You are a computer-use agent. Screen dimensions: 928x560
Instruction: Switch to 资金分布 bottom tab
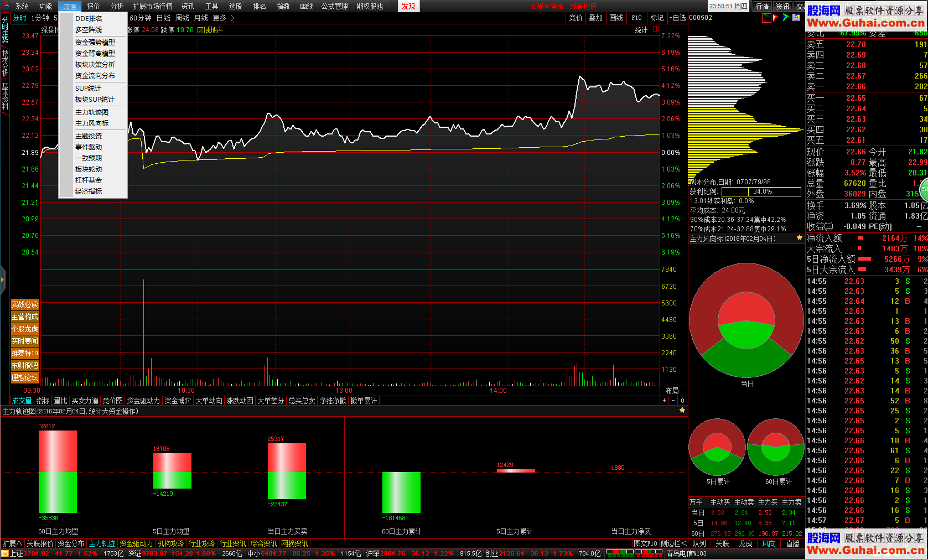click(x=71, y=543)
